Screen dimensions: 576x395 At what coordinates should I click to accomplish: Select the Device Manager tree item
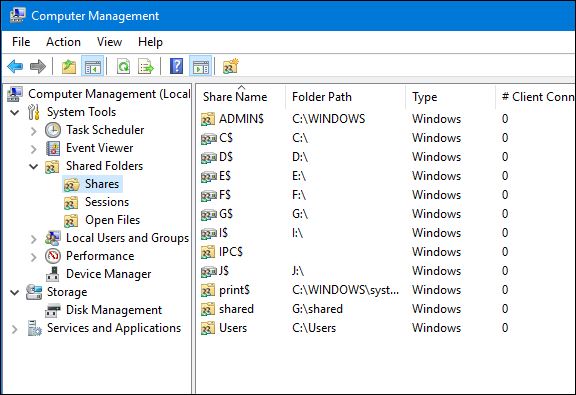[x=108, y=274]
